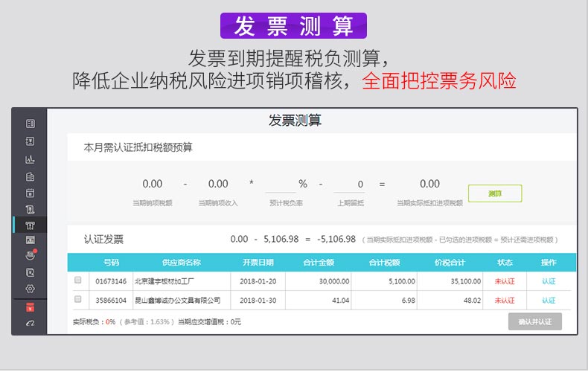Click 认证 link for 北京建宇板材加工厂 row
The image size is (588, 372).
[x=549, y=281]
